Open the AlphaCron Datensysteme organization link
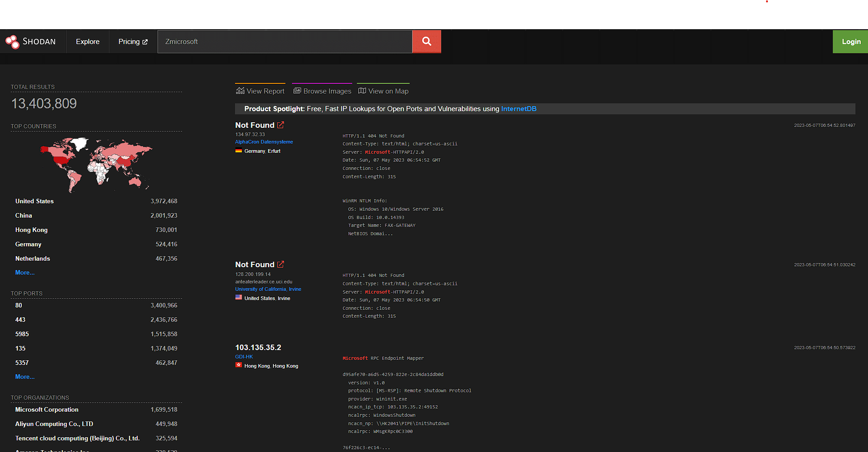 tap(264, 142)
